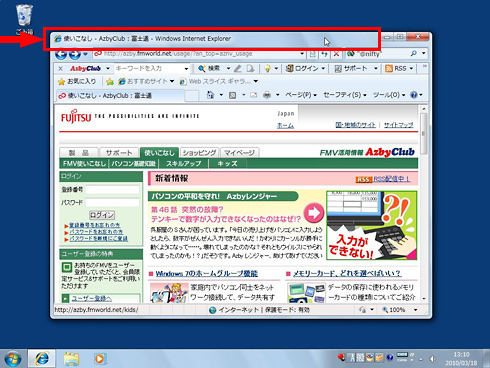Click the printer icon
The width and height of the screenshot is (490, 368).
tap(267, 95)
